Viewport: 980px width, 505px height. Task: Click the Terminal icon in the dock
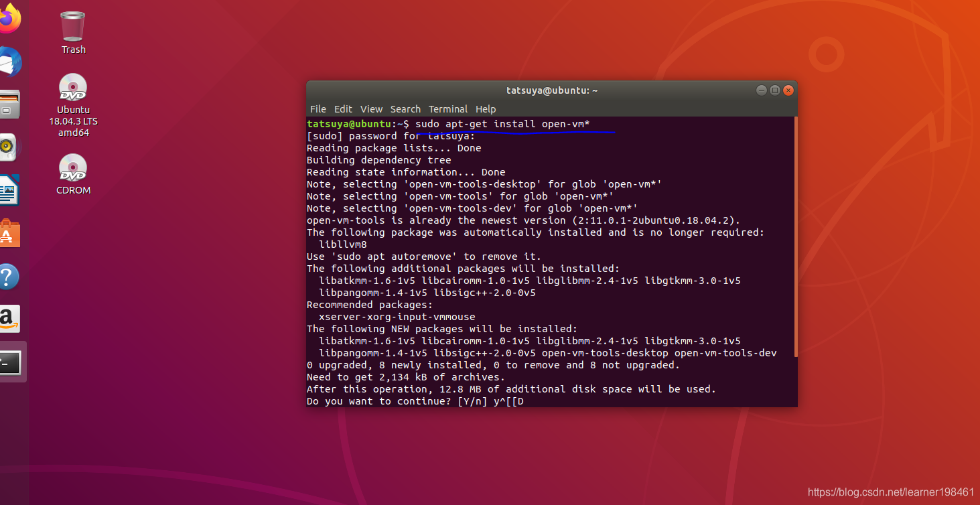point(10,362)
